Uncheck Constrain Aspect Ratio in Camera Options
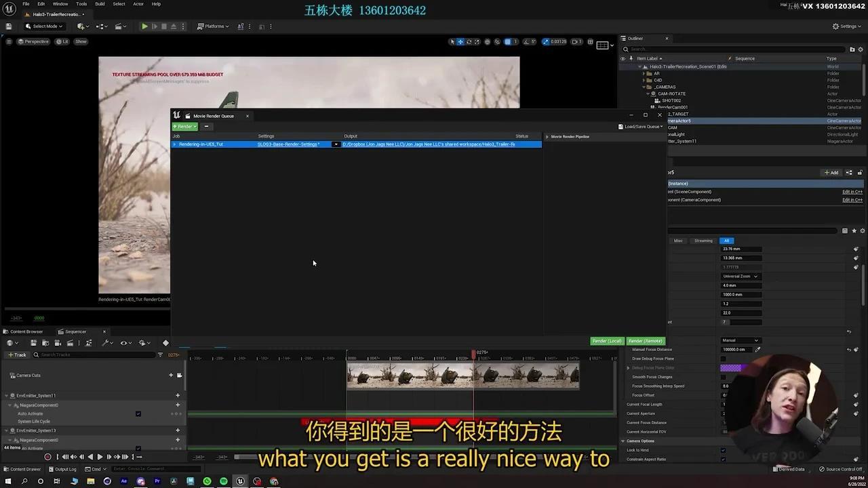This screenshot has width=868, height=488. click(x=723, y=459)
